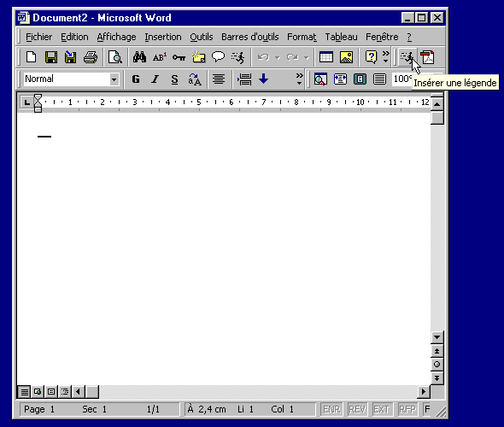The height and width of the screenshot is (427, 504).
Task: Open the Affichage menu
Action: coord(116,37)
